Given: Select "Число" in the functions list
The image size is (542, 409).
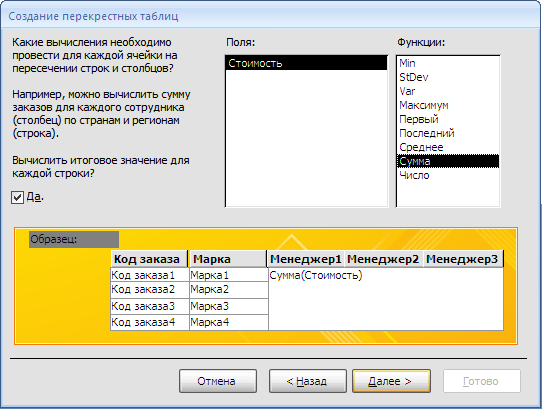Looking at the screenshot, I should click(448, 175).
